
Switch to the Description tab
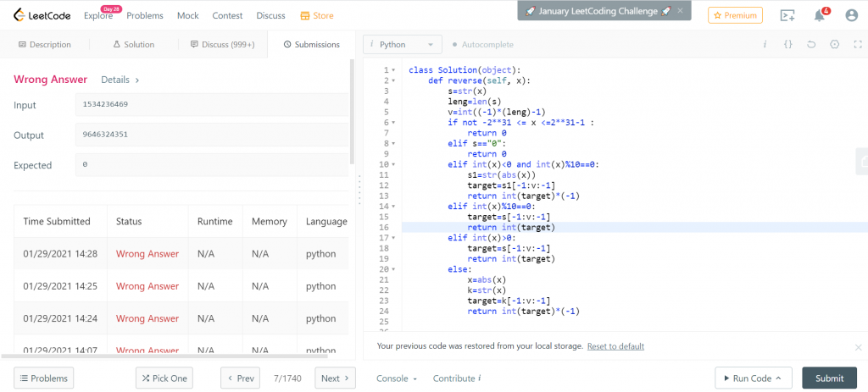[x=45, y=44]
